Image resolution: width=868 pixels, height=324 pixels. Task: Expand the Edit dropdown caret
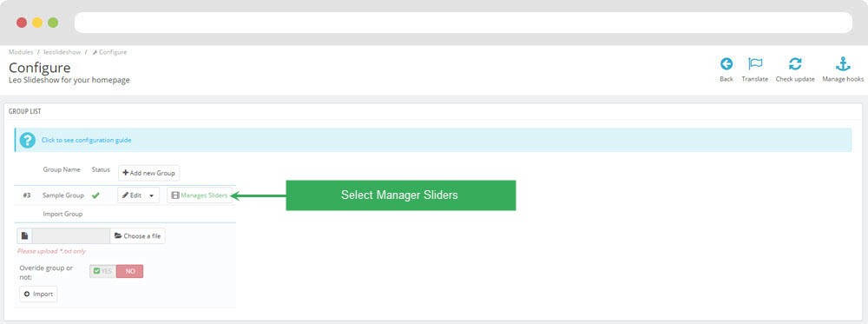(x=152, y=195)
